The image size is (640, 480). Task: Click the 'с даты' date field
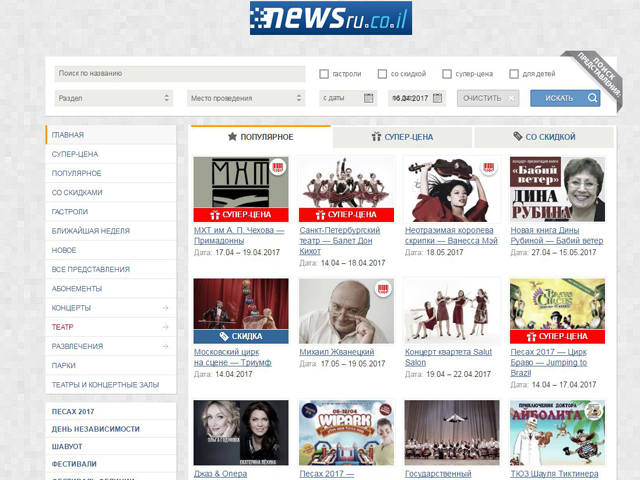(x=348, y=98)
